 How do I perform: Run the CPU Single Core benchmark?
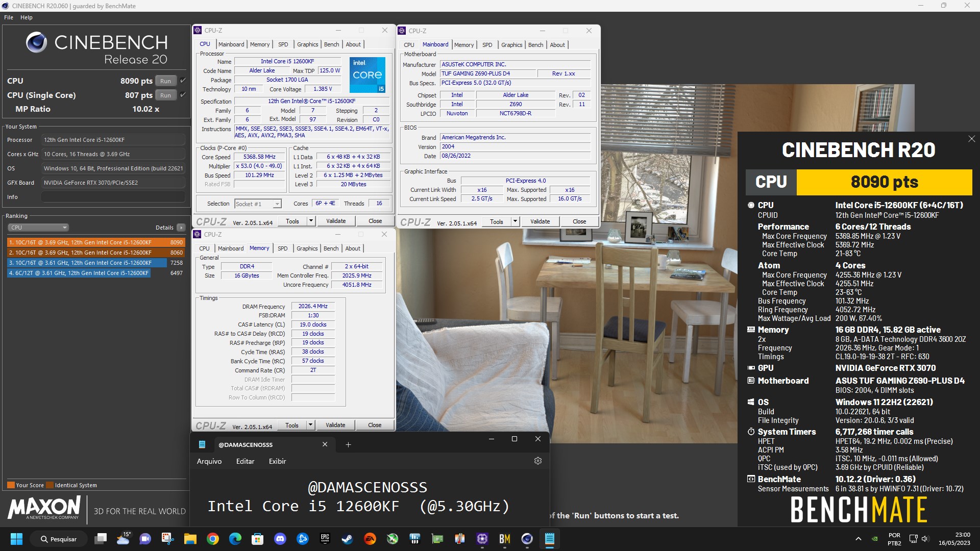pyautogui.click(x=165, y=95)
